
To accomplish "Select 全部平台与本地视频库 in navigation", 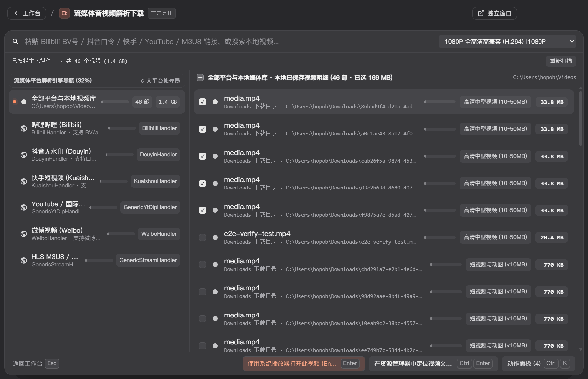I will click(97, 102).
